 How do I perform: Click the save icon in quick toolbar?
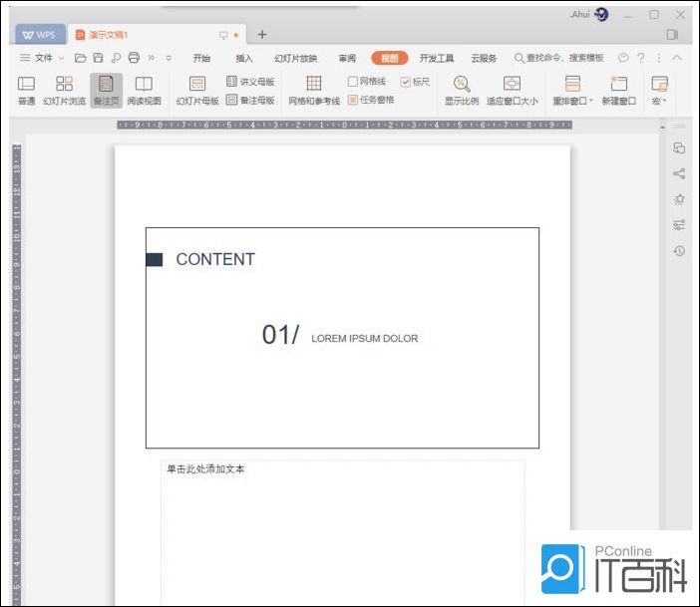(x=98, y=58)
